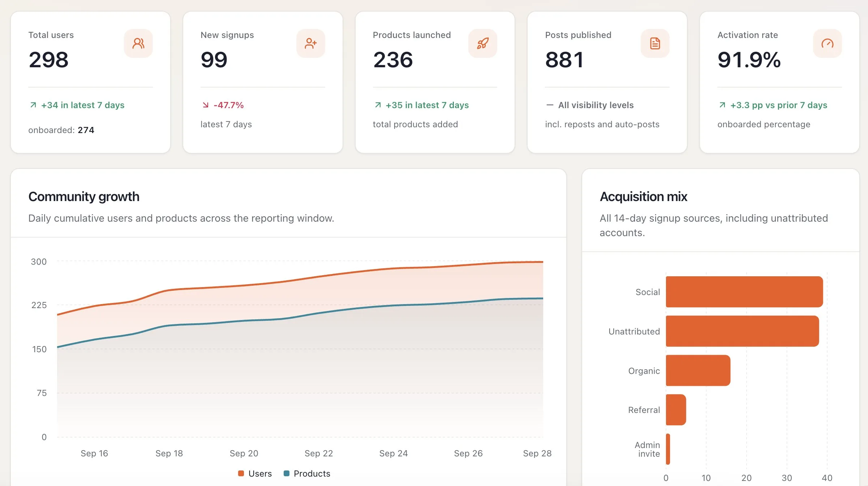Click the Sep 20 axis label
Screen dimensions: 868x486
pos(244,453)
